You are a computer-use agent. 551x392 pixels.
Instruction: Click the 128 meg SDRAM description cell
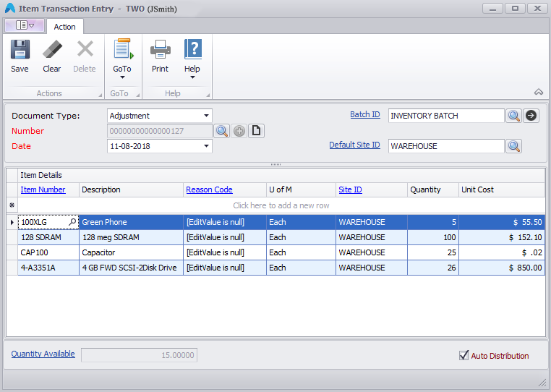pos(131,237)
